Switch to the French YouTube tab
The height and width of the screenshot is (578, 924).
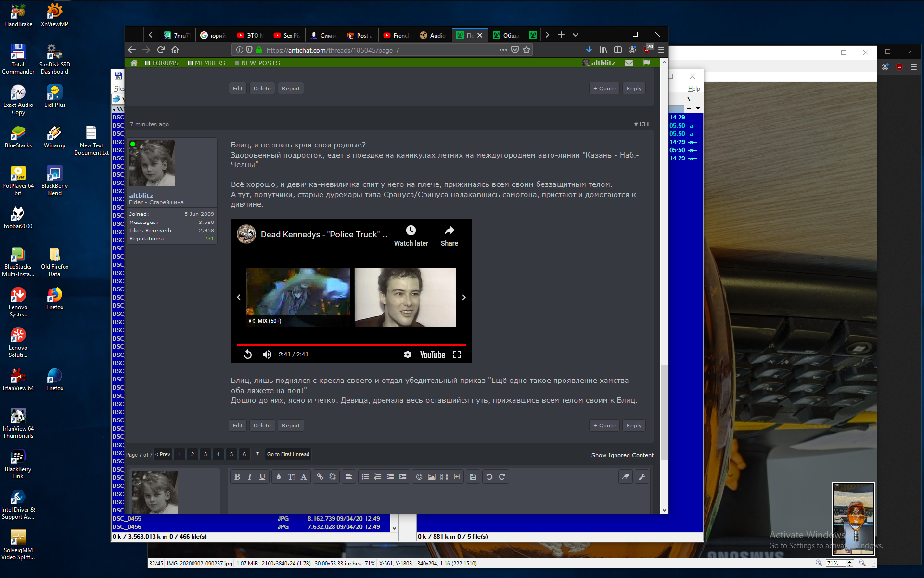396,35
